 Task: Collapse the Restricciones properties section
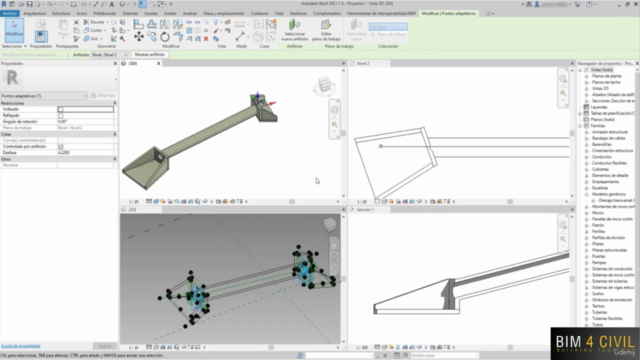115,103
